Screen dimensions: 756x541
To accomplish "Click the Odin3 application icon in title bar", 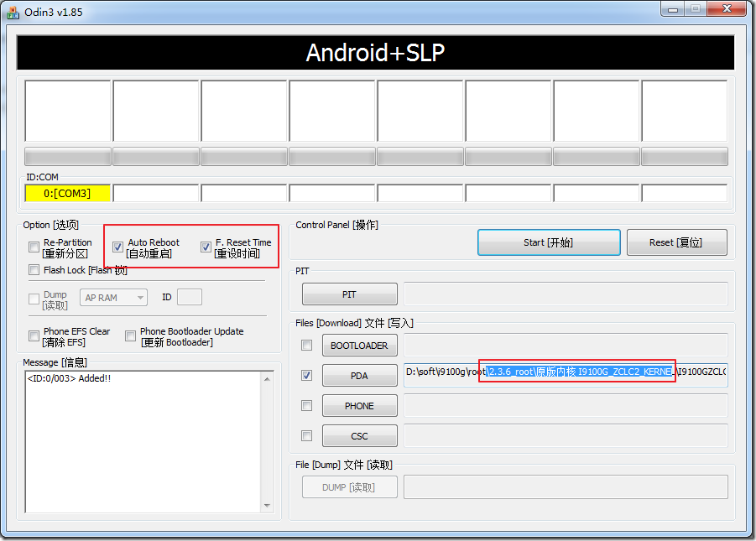I will pos(13,12).
